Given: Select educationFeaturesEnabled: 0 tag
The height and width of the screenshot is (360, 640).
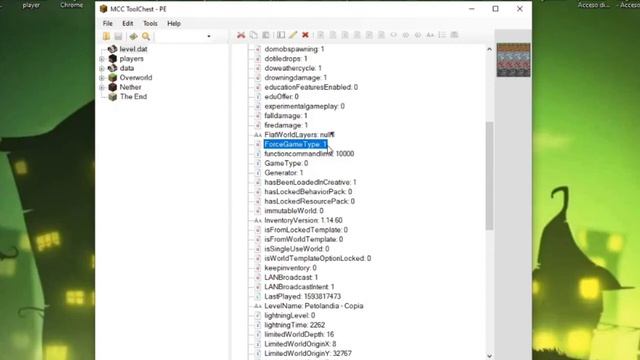Looking at the screenshot, I should (x=311, y=87).
